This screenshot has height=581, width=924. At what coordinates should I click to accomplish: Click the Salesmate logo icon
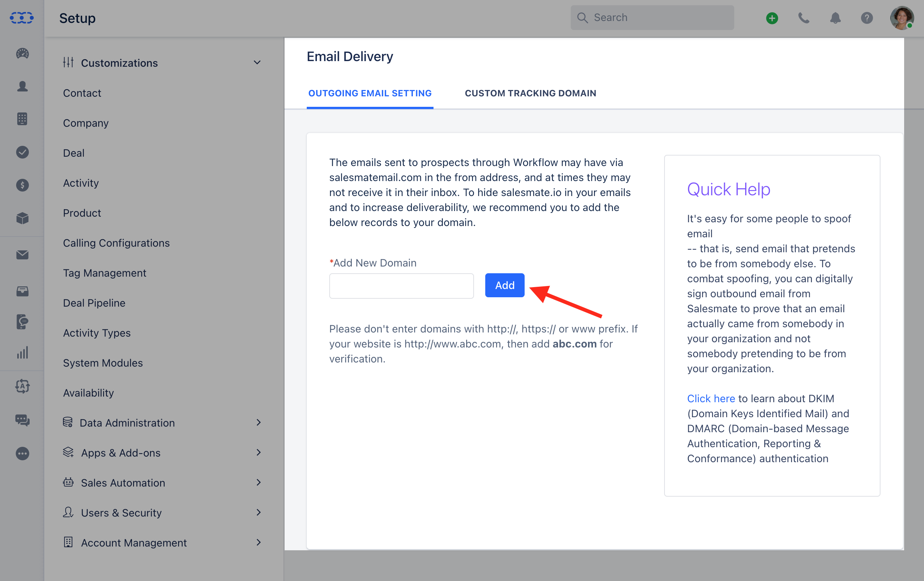click(x=22, y=18)
